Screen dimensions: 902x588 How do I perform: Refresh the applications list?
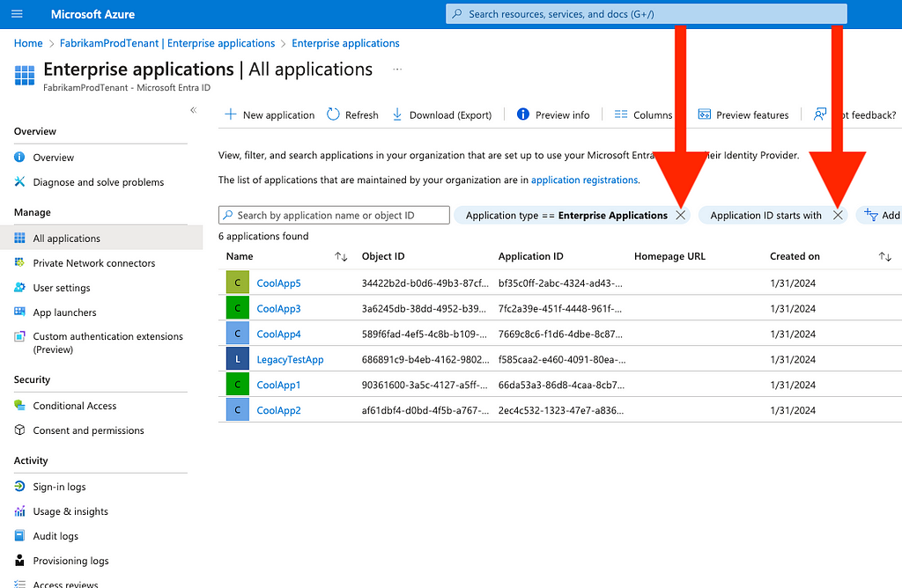(352, 115)
